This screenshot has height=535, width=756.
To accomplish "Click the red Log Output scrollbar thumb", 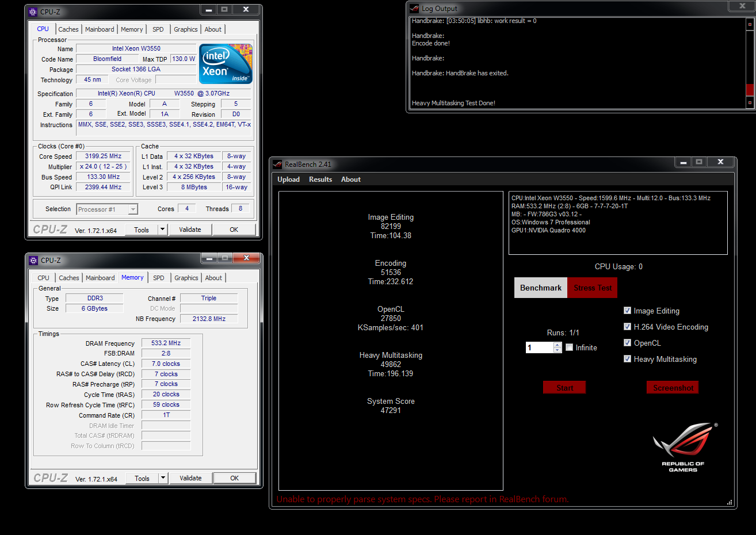I will (x=750, y=90).
